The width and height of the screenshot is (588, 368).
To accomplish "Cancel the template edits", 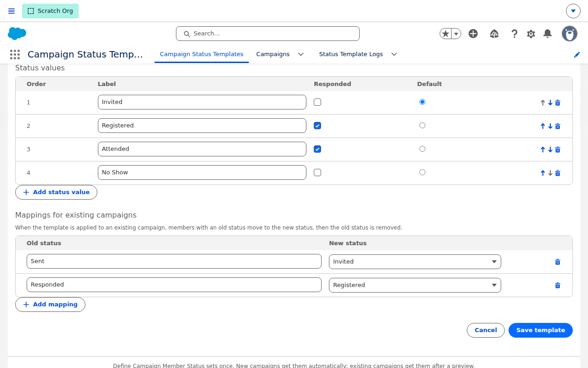I will coord(486,330).
